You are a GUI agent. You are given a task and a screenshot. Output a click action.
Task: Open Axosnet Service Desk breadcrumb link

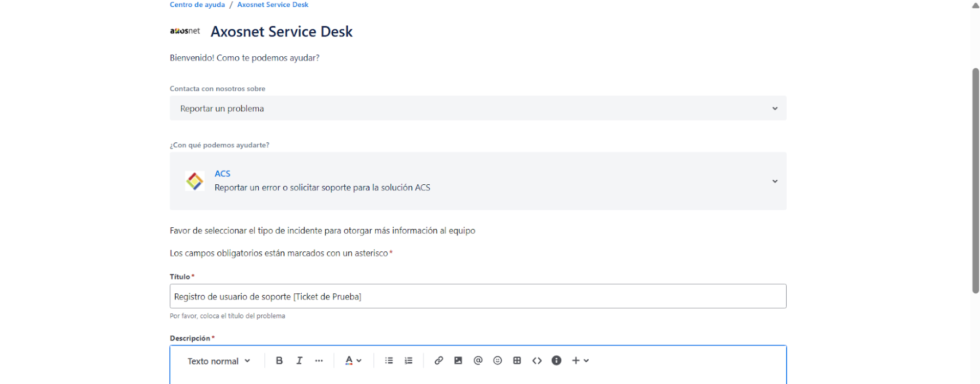click(x=273, y=5)
